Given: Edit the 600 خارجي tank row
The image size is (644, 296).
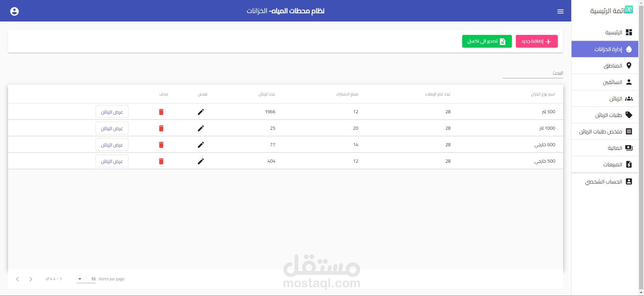Looking at the screenshot, I should pos(201,145).
